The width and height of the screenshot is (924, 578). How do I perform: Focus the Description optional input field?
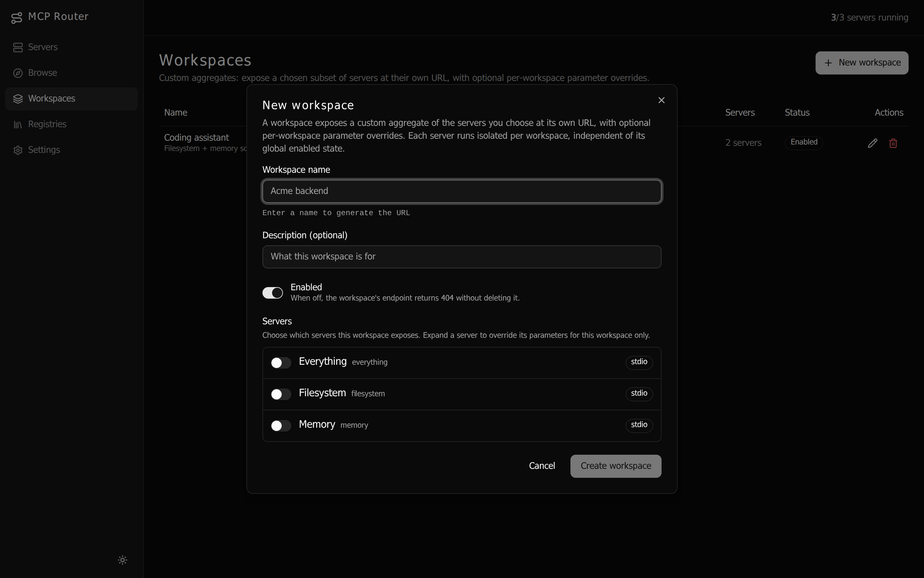(x=462, y=257)
